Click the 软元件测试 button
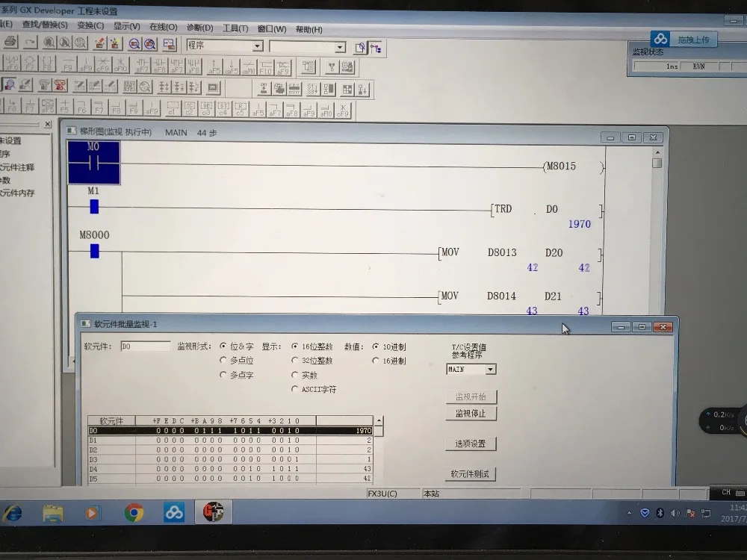The height and width of the screenshot is (560, 747). pyautogui.click(x=471, y=474)
